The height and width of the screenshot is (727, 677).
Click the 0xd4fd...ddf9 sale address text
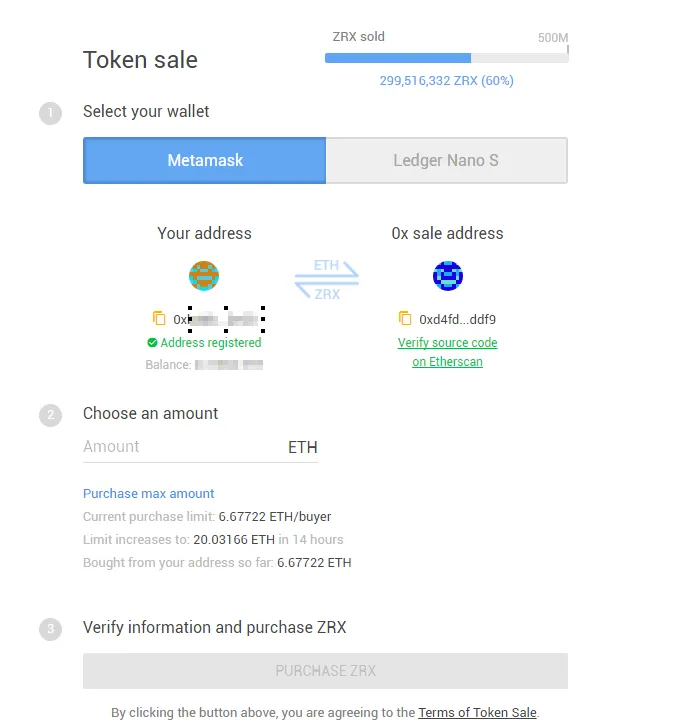click(x=457, y=319)
